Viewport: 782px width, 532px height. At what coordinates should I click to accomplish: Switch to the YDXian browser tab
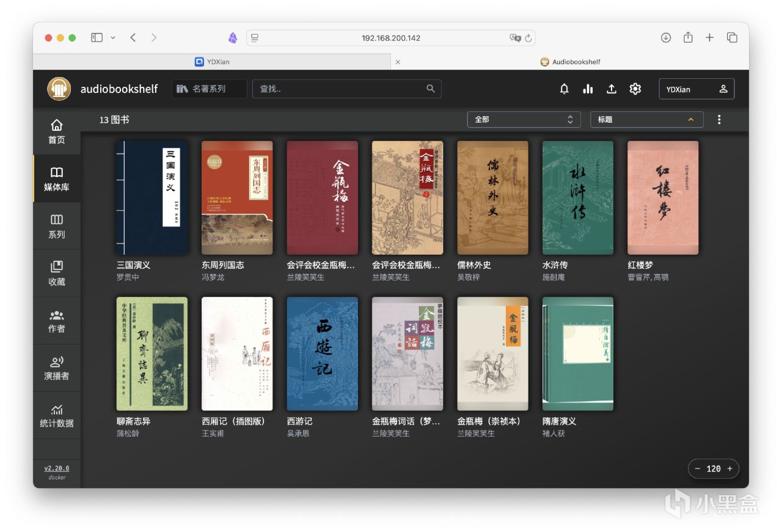211,62
